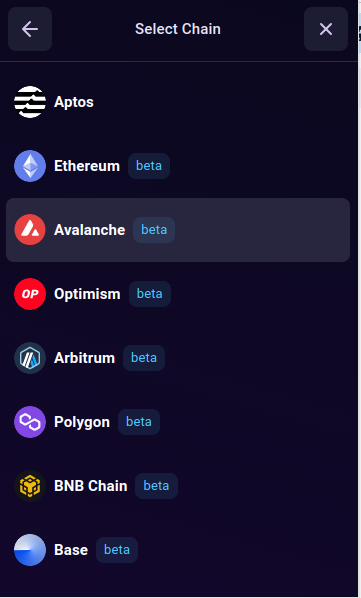Click the yellow BNB Chain logo icon
This screenshot has height=598, width=361.
[30, 486]
